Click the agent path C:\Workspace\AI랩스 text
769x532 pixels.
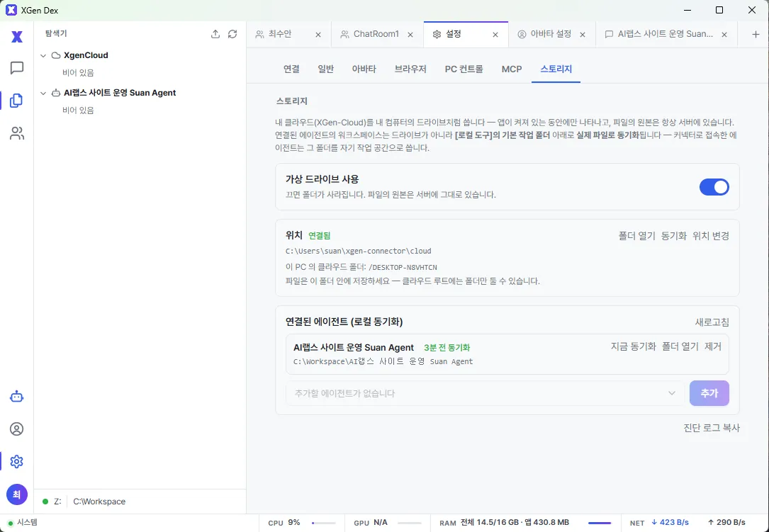pyautogui.click(x=383, y=361)
